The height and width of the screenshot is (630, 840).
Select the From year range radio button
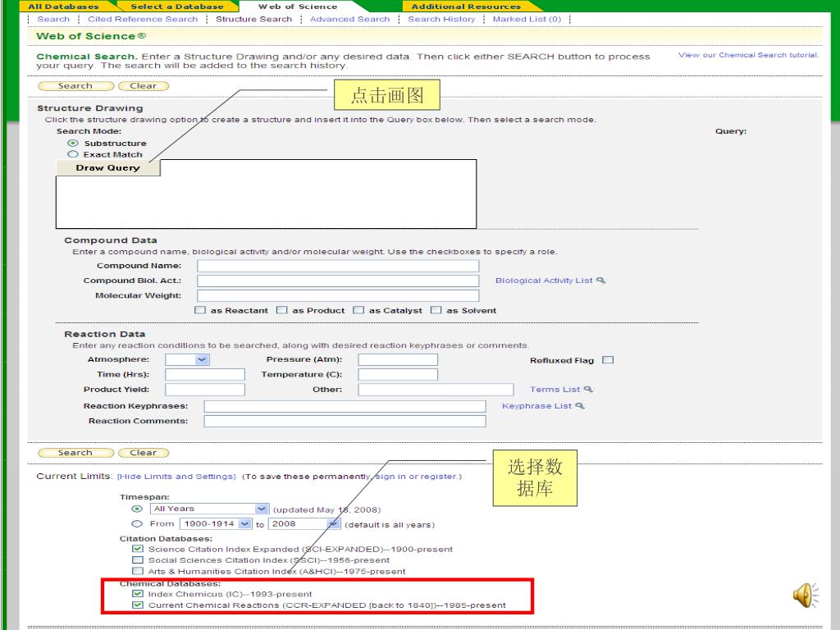(x=137, y=524)
